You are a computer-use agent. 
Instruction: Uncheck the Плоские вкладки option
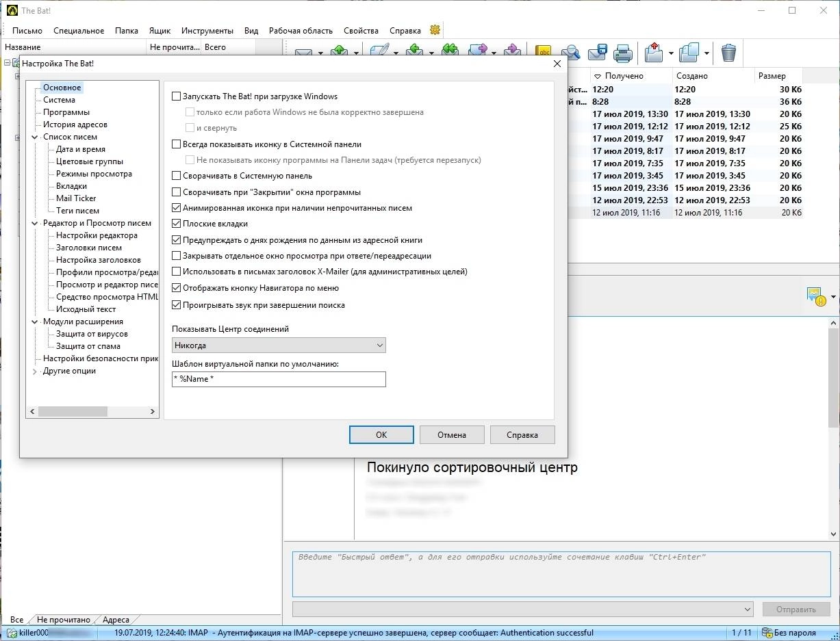(177, 224)
